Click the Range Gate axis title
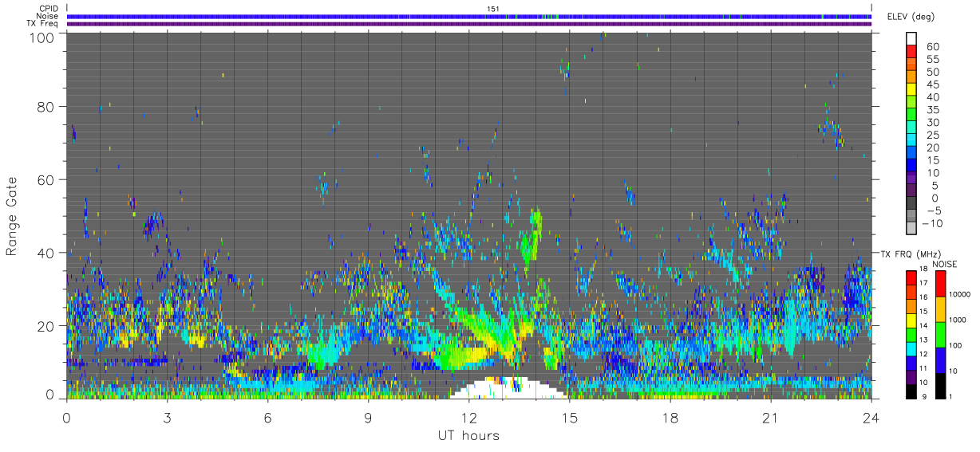The width and height of the screenshot is (980, 452). pos(12,216)
